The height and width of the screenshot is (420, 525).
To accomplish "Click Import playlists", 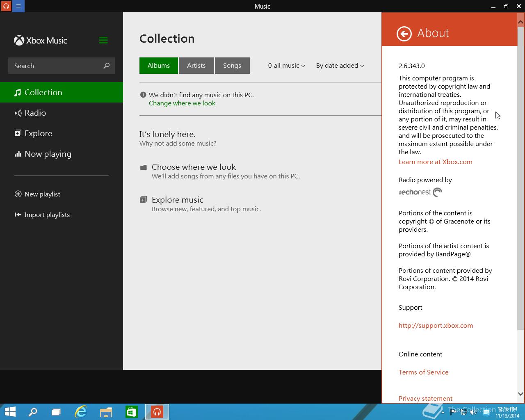I will (x=42, y=215).
